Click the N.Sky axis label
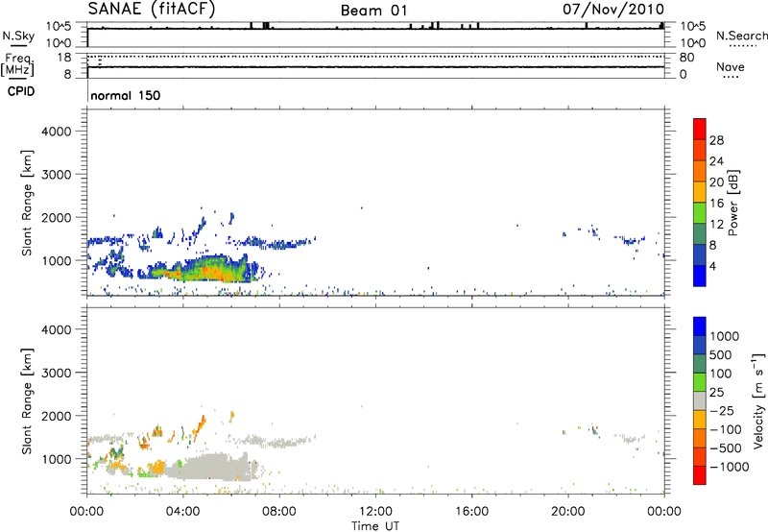The image size is (768, 532). click(x=18, y=36)
